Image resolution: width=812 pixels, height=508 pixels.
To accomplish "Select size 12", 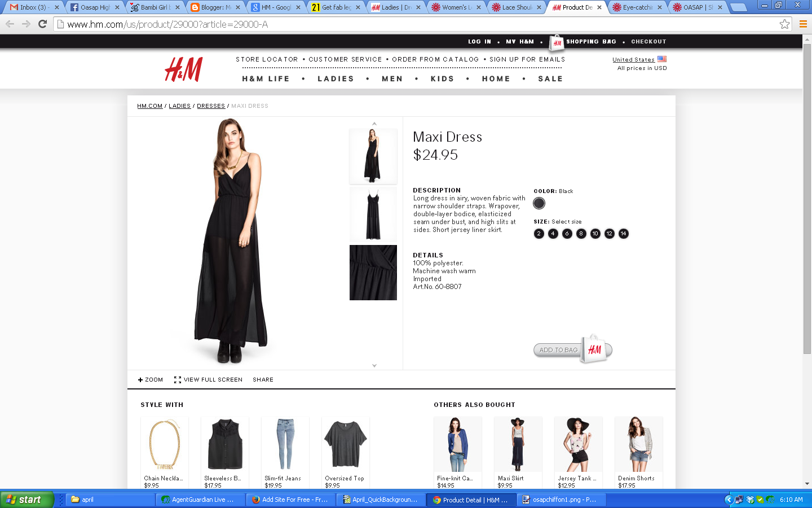I will [610, 234].
